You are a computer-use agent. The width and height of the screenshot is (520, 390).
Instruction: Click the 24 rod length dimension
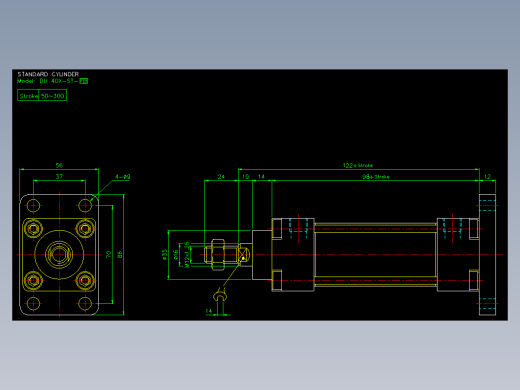tap(221, 177)
